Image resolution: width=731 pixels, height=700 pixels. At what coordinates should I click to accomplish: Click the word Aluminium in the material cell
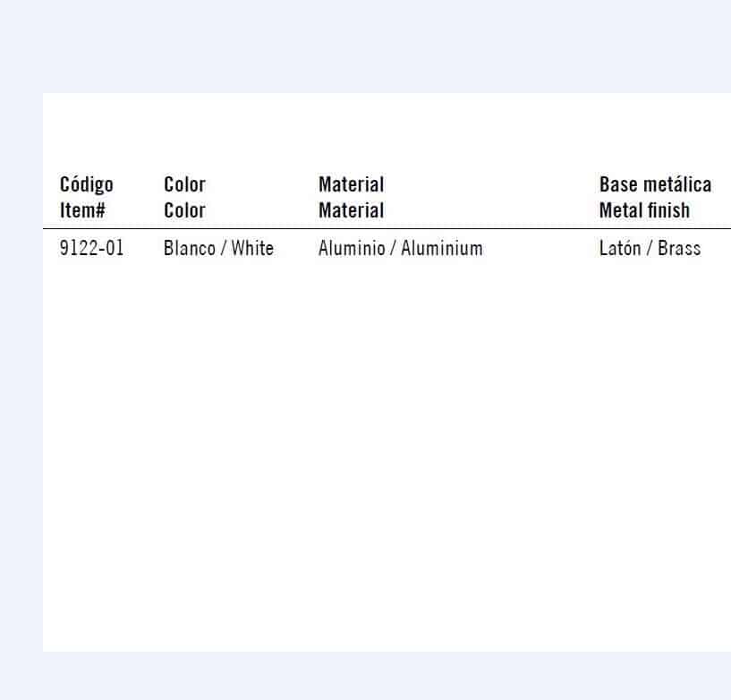pos(442,248)
